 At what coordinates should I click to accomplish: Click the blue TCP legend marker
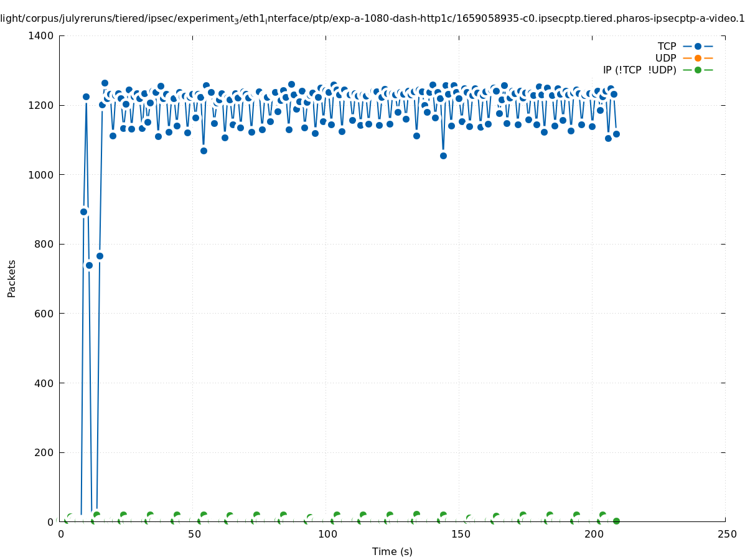coord(698,46)
